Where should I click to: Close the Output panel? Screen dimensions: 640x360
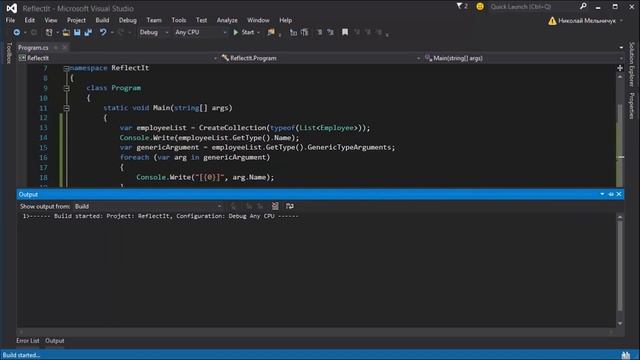coord(619,194)
